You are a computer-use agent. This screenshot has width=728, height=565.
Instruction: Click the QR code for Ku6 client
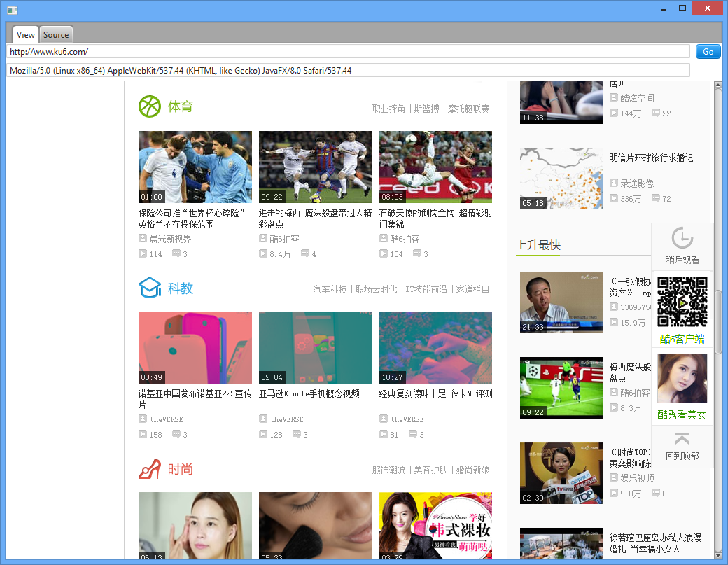[682, 302]
